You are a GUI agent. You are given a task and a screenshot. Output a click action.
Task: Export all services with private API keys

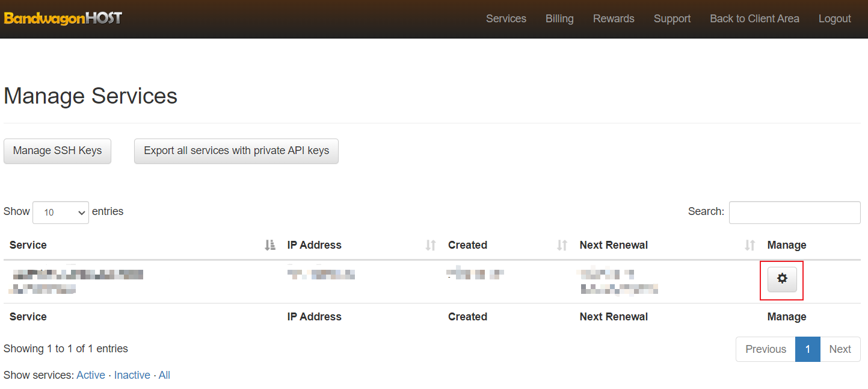pyautogui.click(x=236, y=151)
